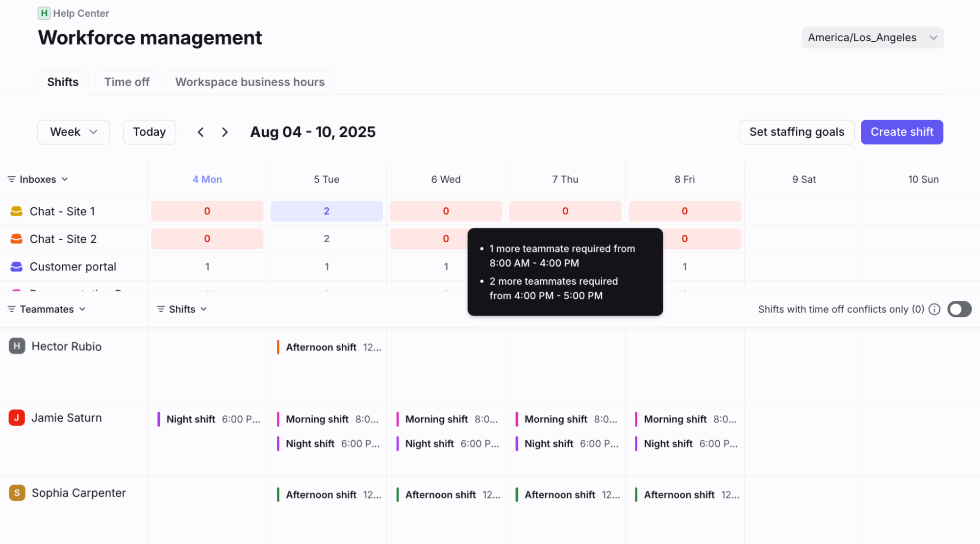Expand the Teammates filter
This screenshot has height=544, width=980.
coord(47,309)
